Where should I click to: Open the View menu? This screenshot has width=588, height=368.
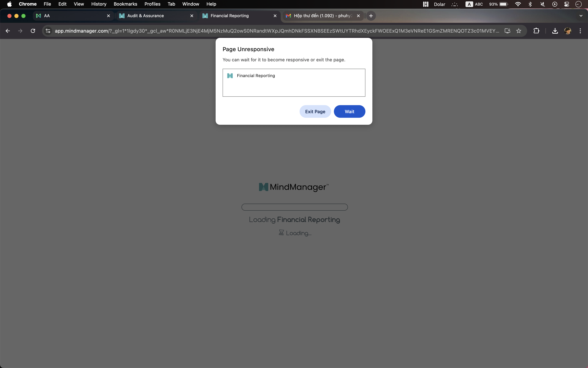click(x=79, y=4)
